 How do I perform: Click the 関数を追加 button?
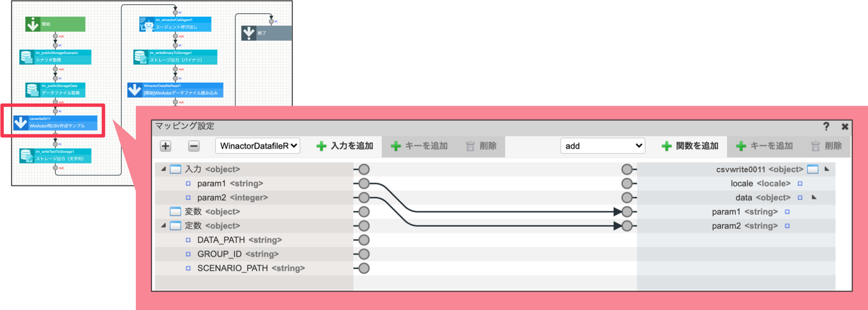pos(690,146)
